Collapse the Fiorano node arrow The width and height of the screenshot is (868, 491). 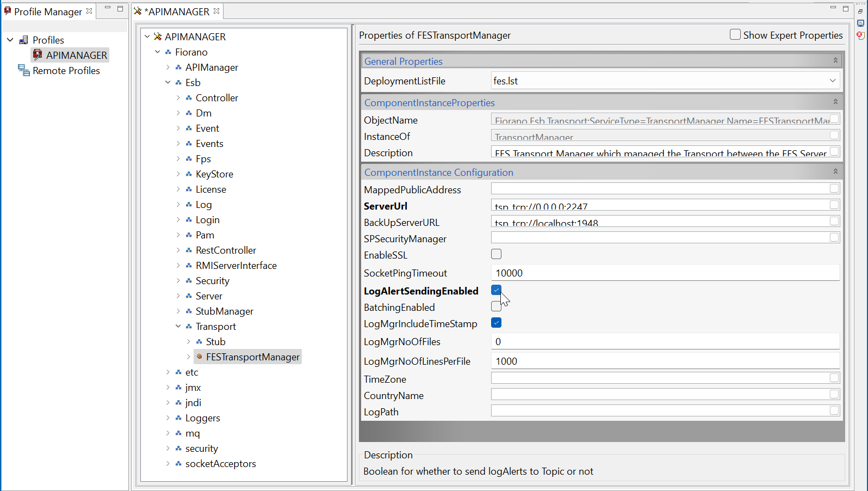157,52
